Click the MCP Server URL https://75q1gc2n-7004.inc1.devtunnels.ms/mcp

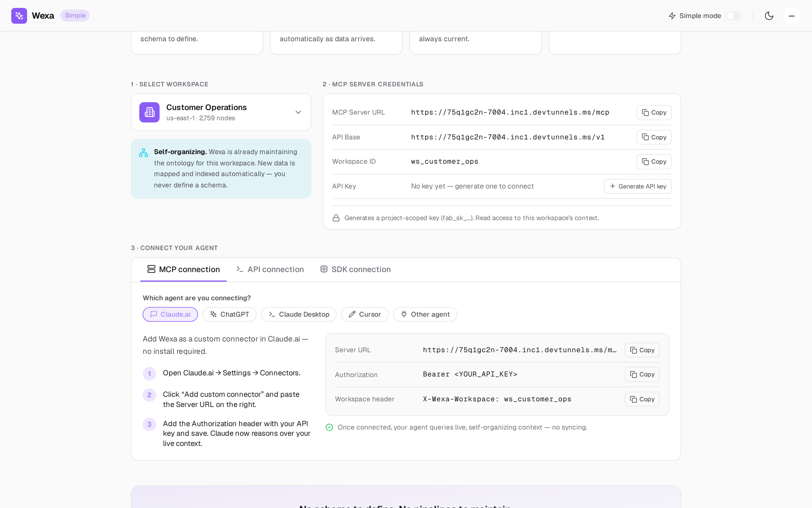click(x=510, y=113)
